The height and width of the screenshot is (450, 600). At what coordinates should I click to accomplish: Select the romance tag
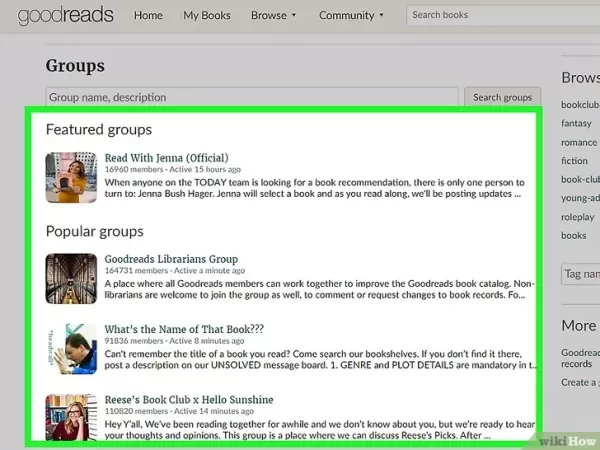coord(579,142)
